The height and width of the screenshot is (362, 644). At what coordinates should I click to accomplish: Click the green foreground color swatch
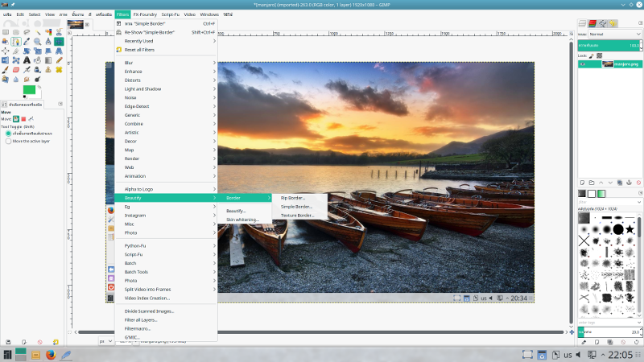coord(30,91)
